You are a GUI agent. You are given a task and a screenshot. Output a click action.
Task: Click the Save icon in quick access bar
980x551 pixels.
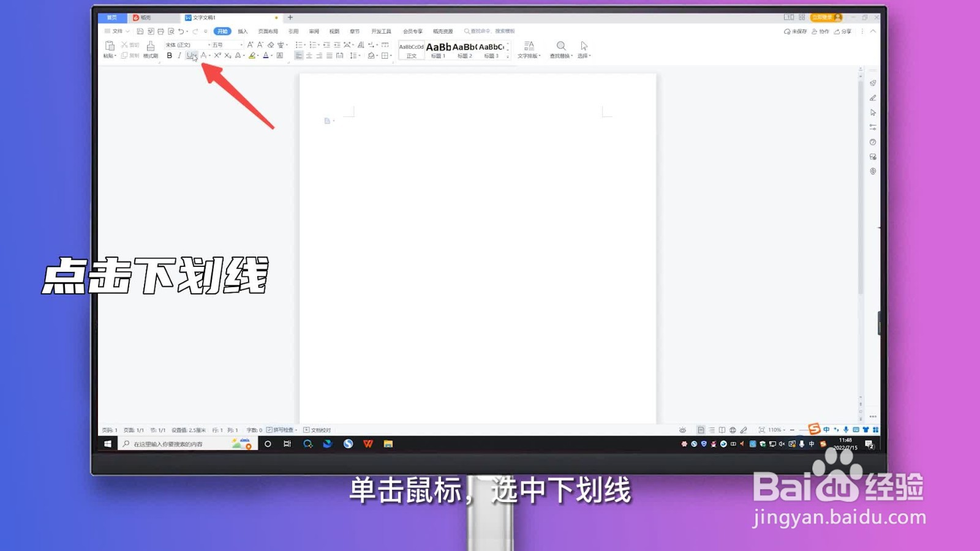[140, 31]
